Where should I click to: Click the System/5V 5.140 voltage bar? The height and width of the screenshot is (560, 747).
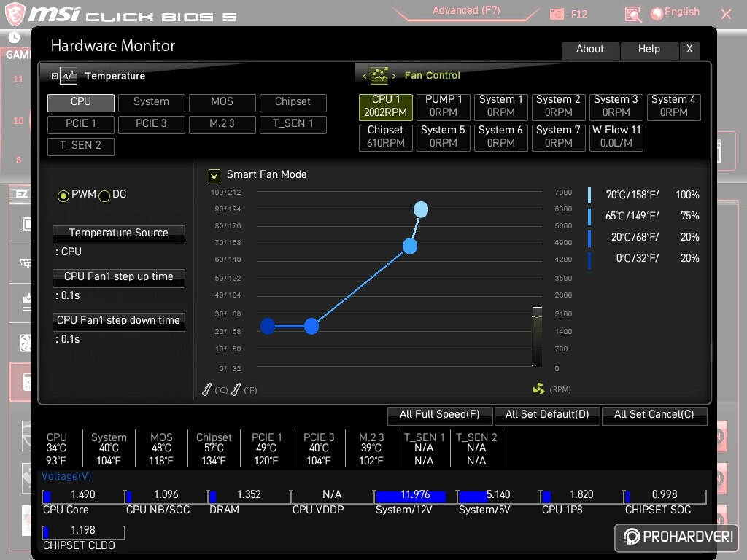tap(498, 497)
